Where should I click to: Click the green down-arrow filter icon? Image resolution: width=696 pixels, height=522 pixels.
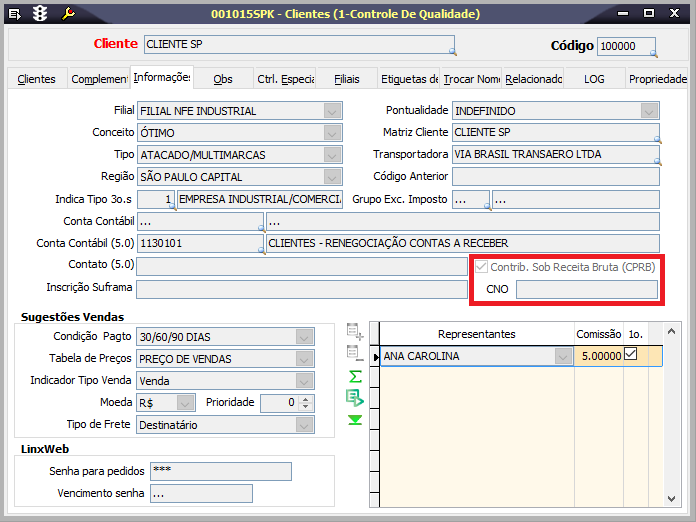(x=355, y=419)
